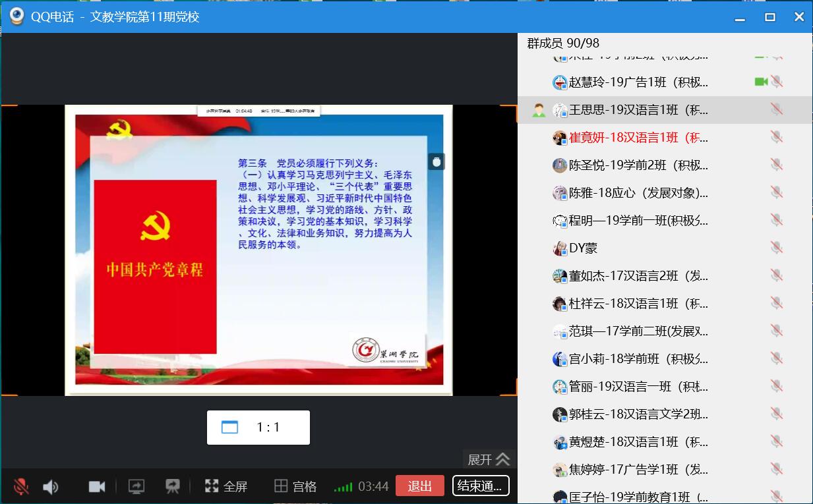Switch to grid layout using 宫格
Image resolution: width=813 pixels, height=504 pixels.
(x=295, y=487)
